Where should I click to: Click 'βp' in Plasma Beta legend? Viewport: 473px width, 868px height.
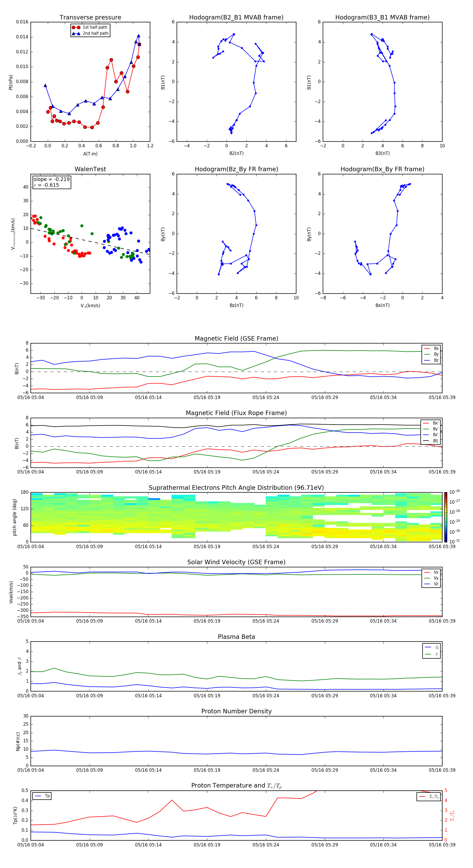(x=437, y=647)
